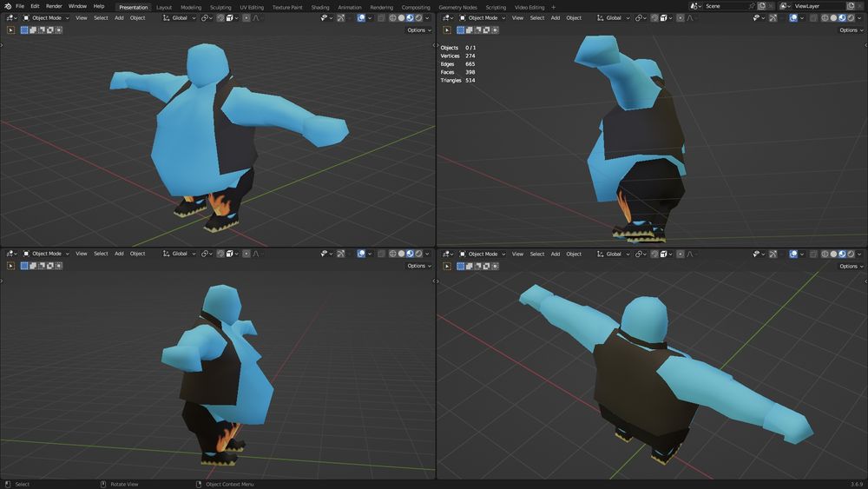
Task: Open View menu in bottom-left viewport
Action: click(x=82, y=254)
